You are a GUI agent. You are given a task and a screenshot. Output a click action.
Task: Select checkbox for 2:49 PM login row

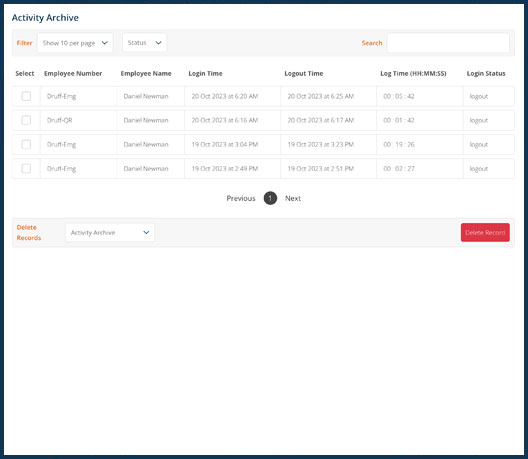coord(26,168)
